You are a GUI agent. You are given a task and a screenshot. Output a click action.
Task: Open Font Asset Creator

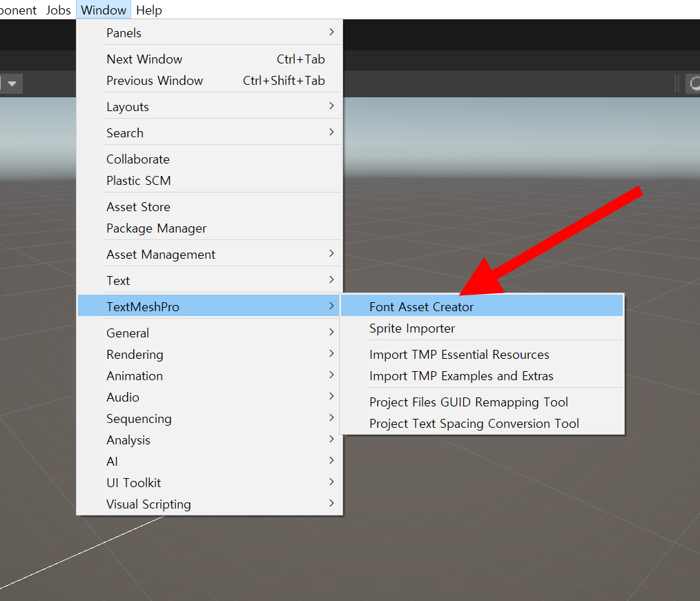[x=482, y=306]
